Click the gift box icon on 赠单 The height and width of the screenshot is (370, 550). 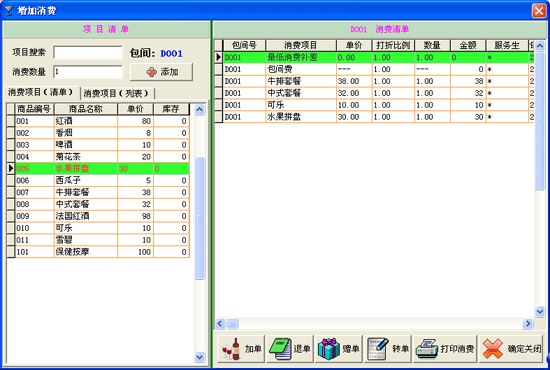click(329, 349)
